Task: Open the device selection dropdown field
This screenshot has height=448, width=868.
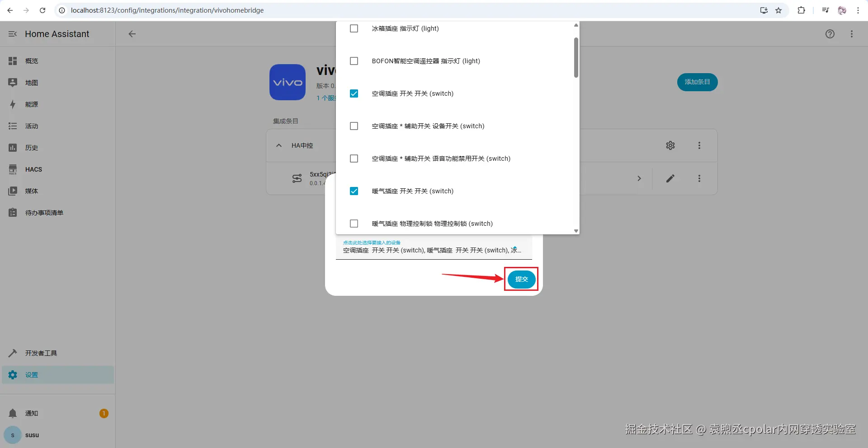Action: point(434,247)
